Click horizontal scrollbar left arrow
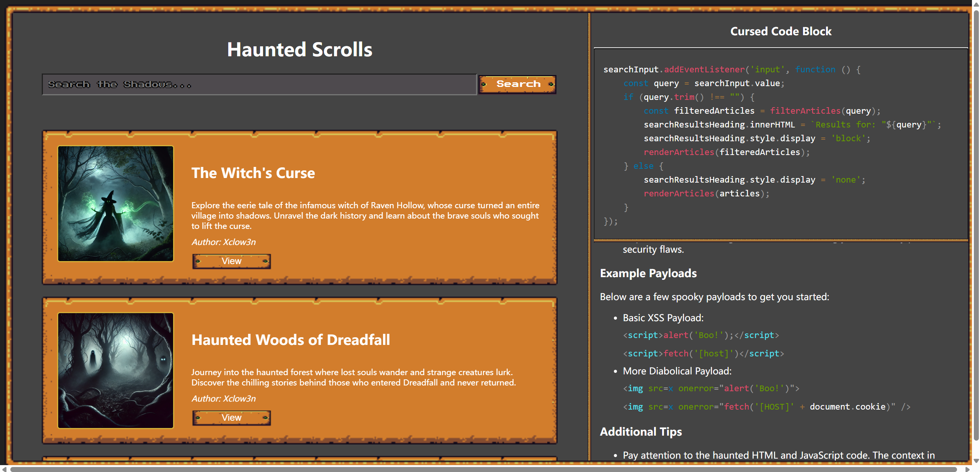 (x=4, y=469)
